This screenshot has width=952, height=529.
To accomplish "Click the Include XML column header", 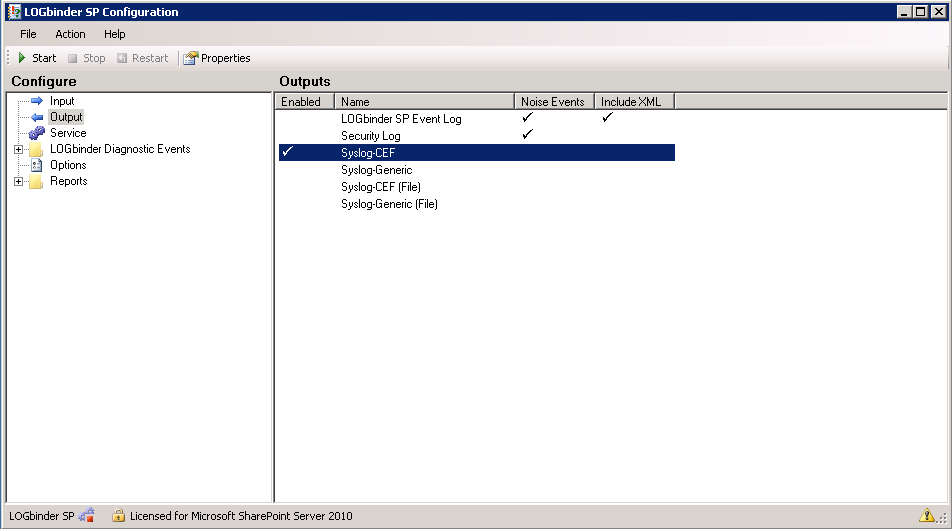I will pyautogui.click(x=634, y=101).
